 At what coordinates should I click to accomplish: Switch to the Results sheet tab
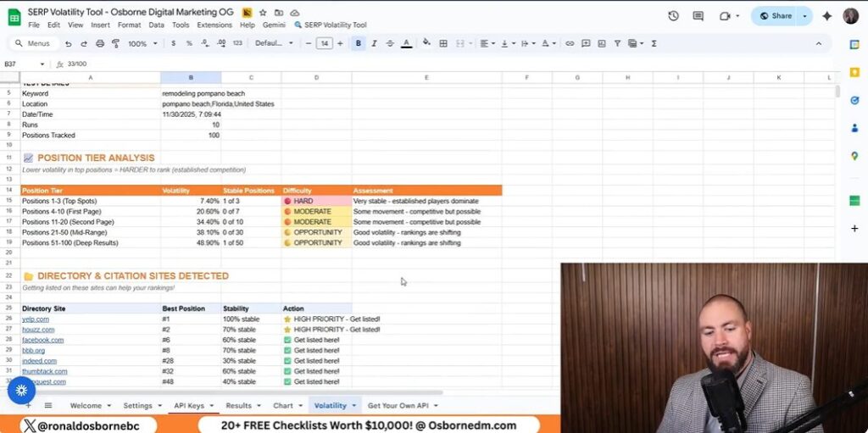238,405
